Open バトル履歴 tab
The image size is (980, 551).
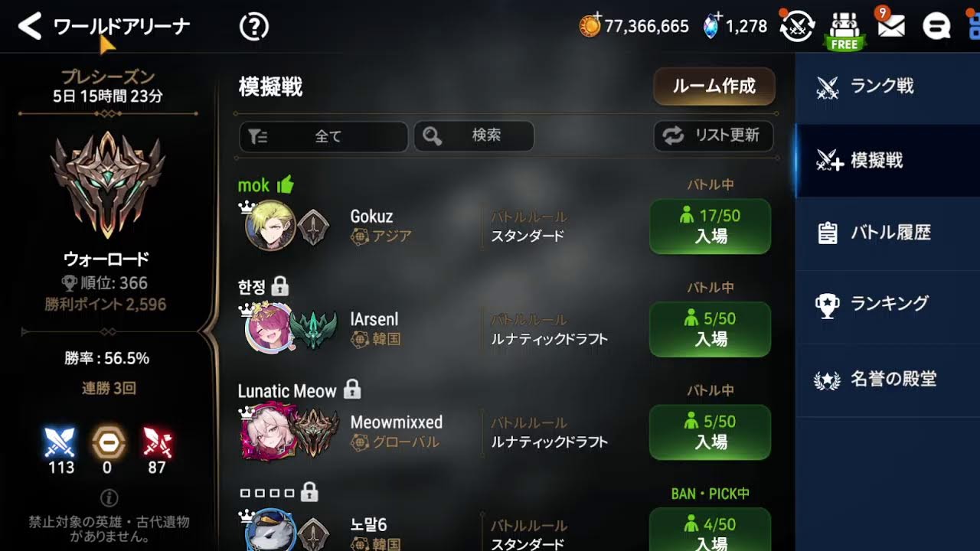click(x=888, y=233)
